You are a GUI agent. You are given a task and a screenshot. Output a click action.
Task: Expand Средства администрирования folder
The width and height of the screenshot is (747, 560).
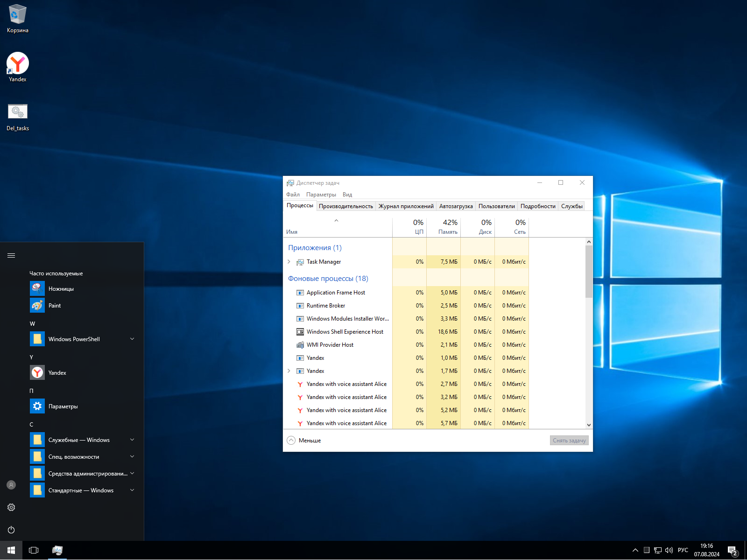[132, 473]
